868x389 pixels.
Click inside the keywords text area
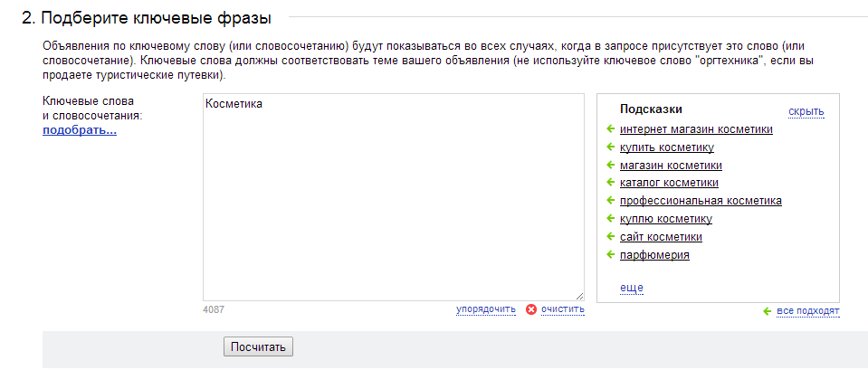393,197
